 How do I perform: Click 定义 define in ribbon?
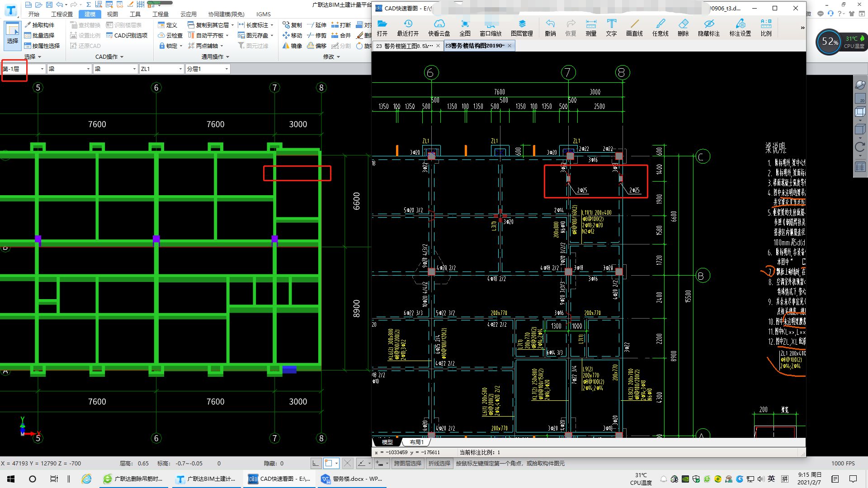click(x=167, y=25)
